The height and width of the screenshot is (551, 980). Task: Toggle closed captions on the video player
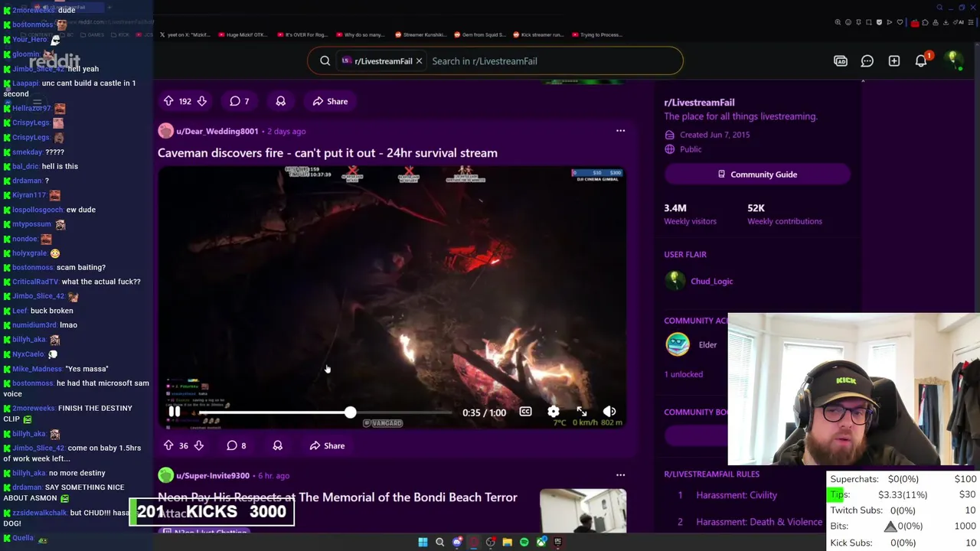coord(525,412)
